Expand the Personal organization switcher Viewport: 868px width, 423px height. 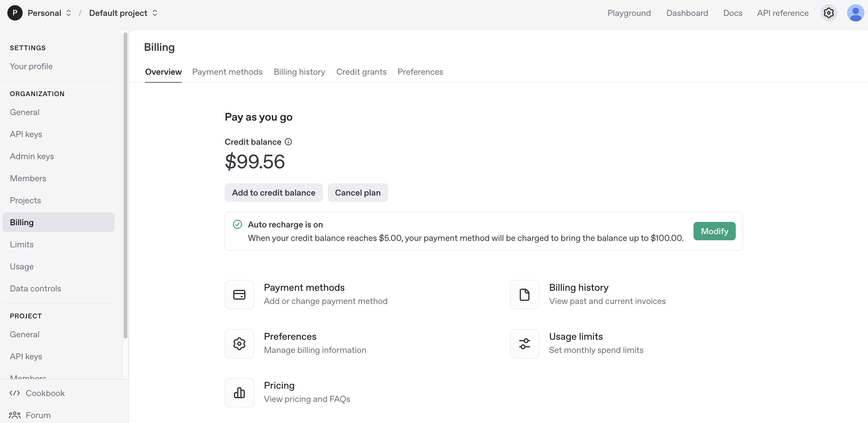pos(49,13)
